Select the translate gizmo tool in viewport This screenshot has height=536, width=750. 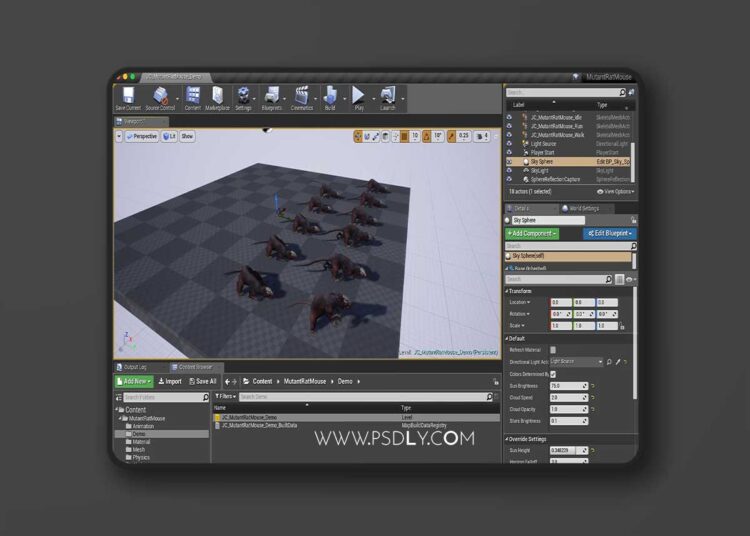(x=358, y=137)
